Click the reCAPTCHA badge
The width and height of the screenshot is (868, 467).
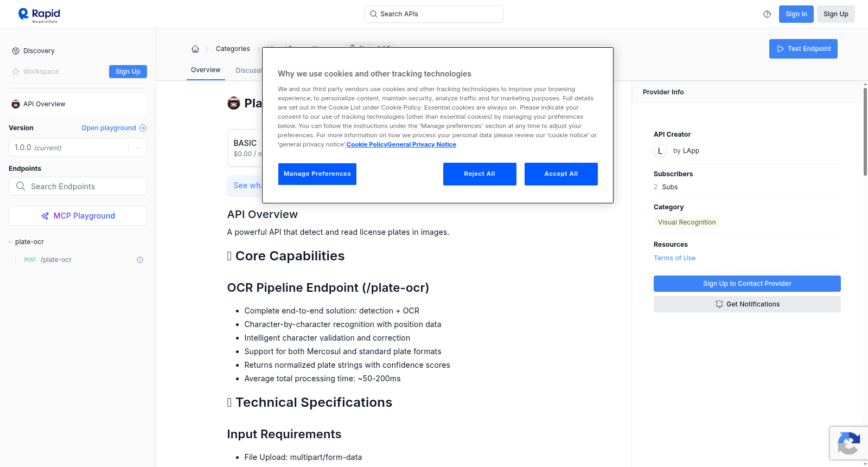coord(849,443)
